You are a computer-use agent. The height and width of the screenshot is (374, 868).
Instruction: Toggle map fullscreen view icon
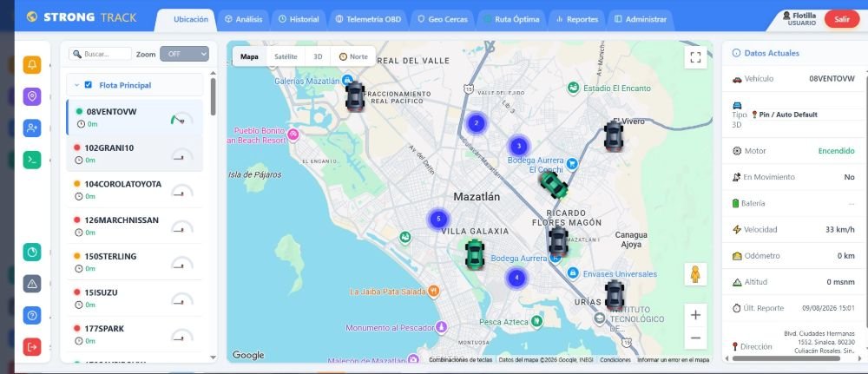tap(696, 57)
